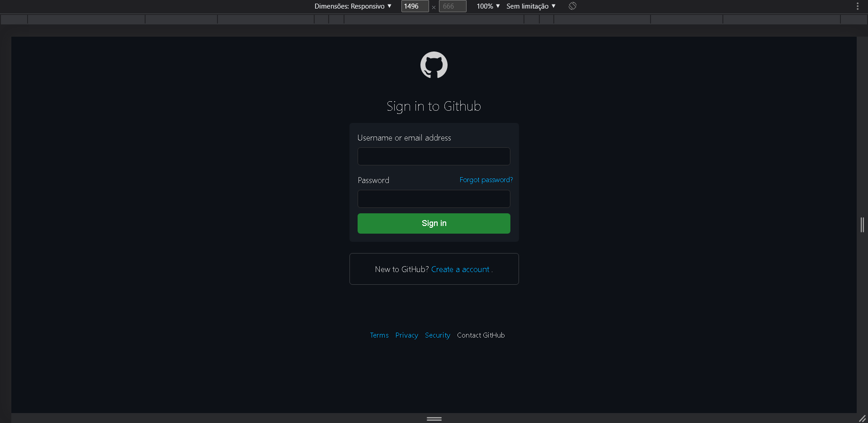Viewport: 868px width, 423px height.
Task: Open the Dimensões: Responsivo device dropdown
Action: [x=353, y=6]
